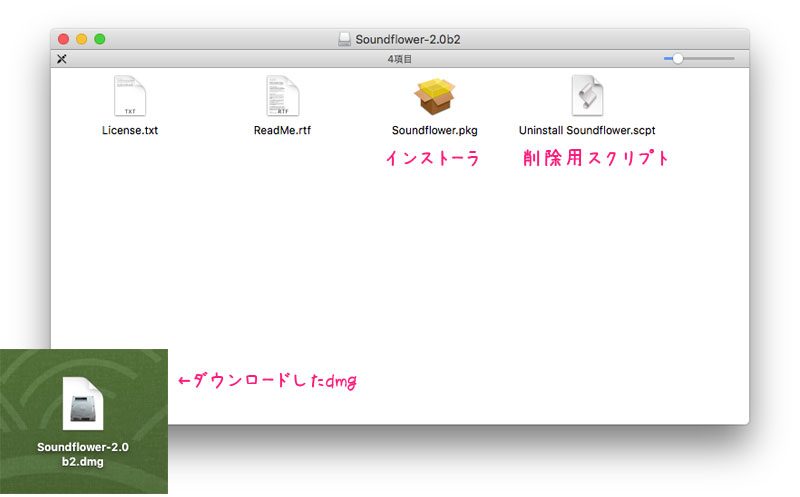Image resolution: width=800 pixels, height=497 pixels.
Task: Click the Soundflower-2.0b2 window title text
Action: [x=408, y=39]
